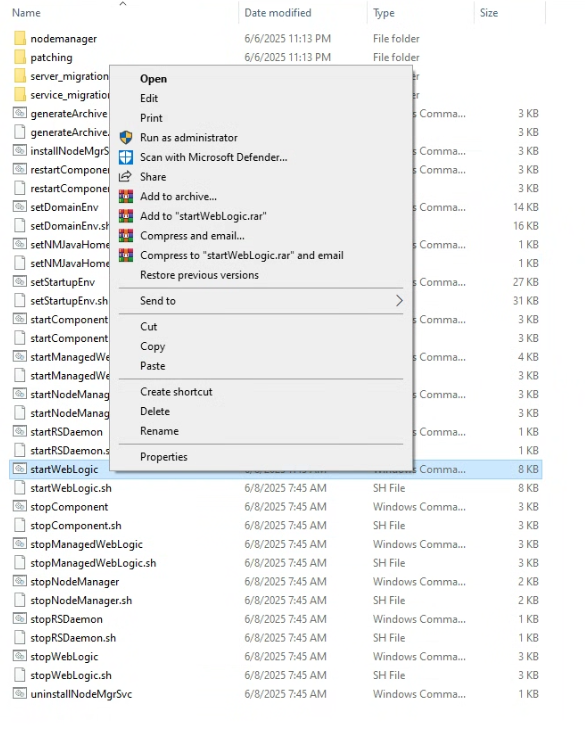Choose Share from the context menu

tap(153, 177)
